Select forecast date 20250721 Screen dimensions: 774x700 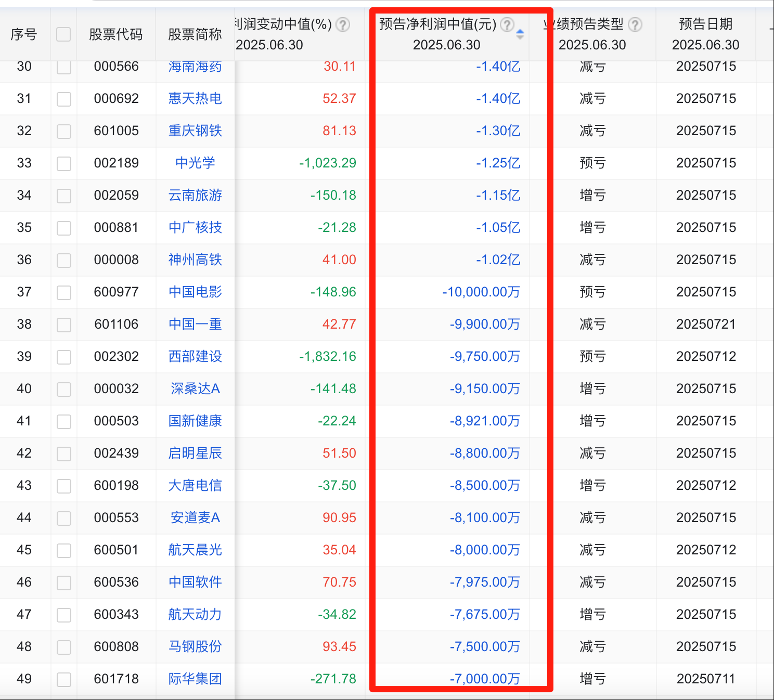coord(706,324)
